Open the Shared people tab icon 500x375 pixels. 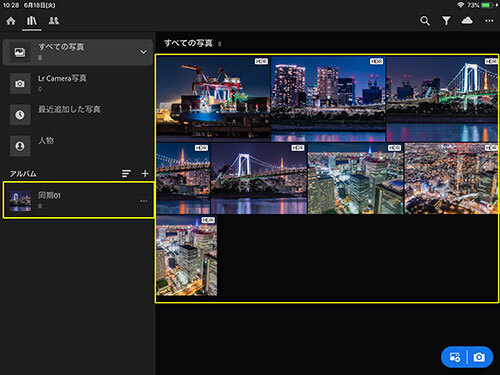tap(54, 21)
